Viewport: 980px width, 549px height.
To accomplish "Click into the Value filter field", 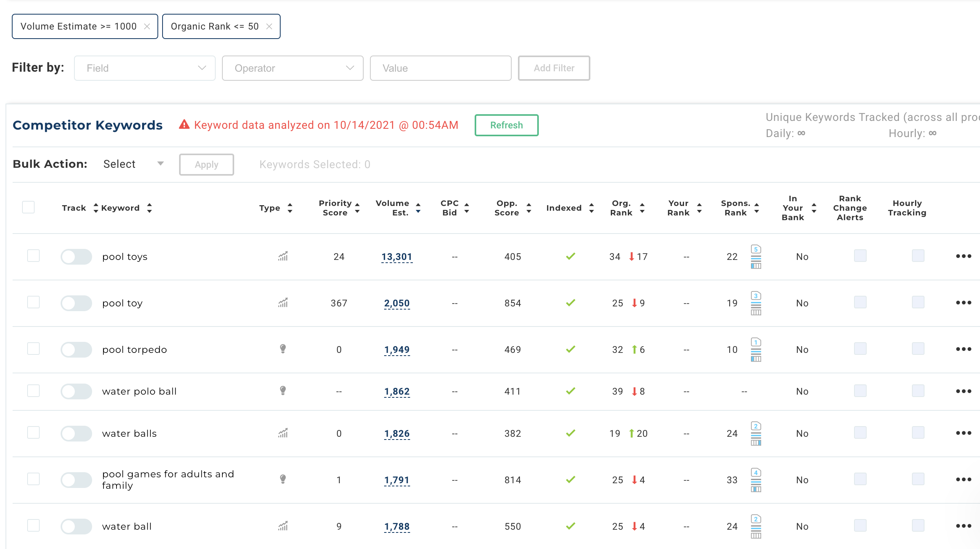I will [x=440, y=68].
